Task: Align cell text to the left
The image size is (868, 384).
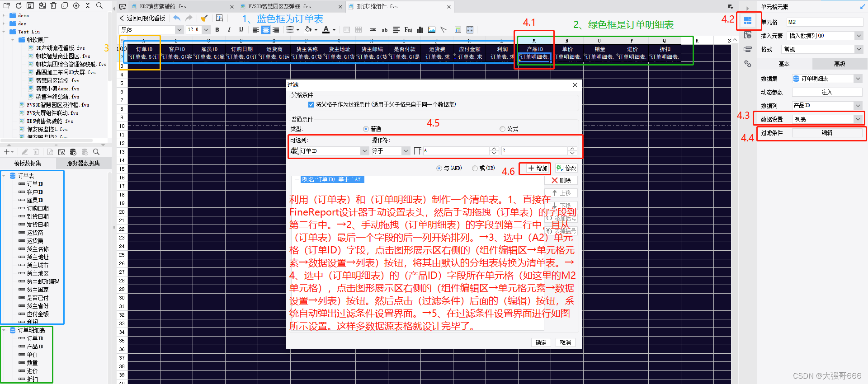Action: (255, 30)
